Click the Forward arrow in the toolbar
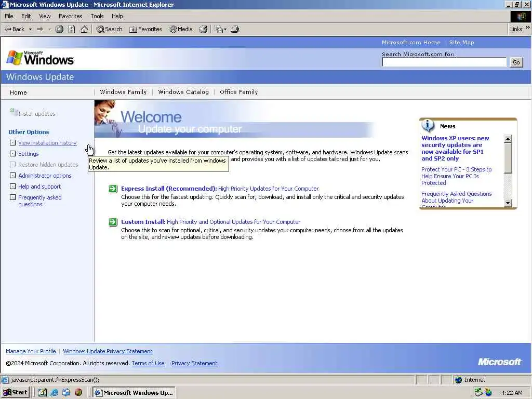 click(40, 29)
